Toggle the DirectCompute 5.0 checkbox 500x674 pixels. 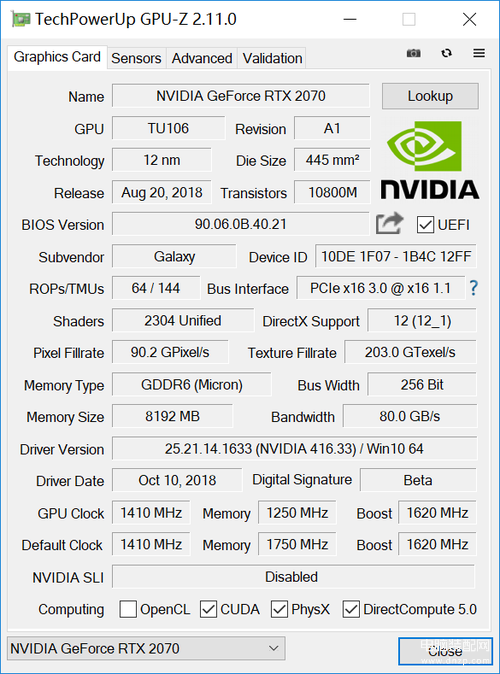click(351, 609)
